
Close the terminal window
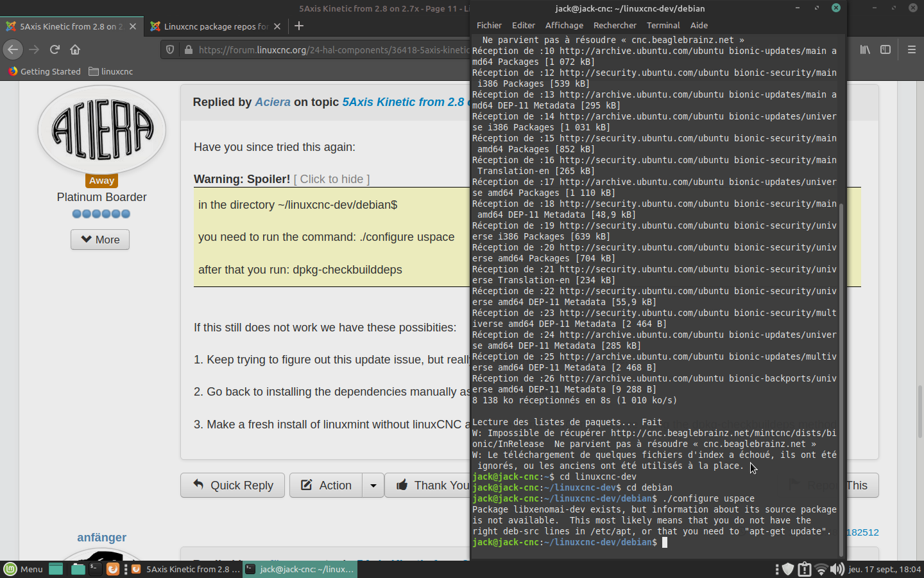point(835,8)
